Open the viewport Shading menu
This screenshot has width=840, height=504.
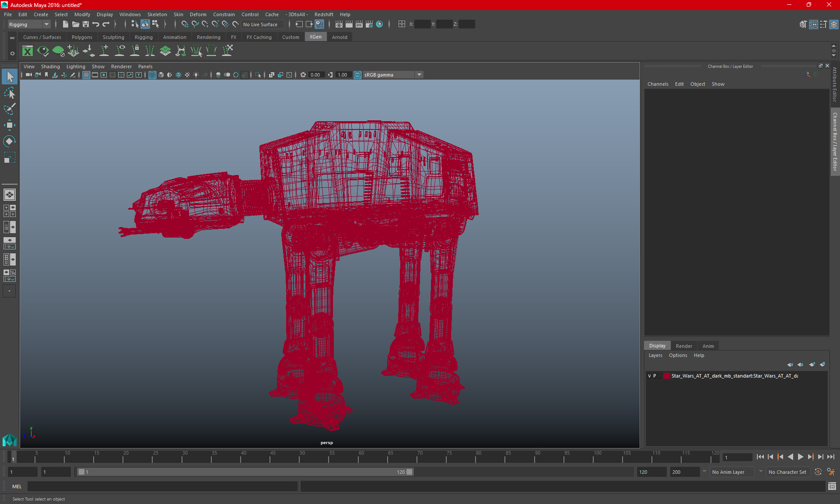[x=50, y=66]
